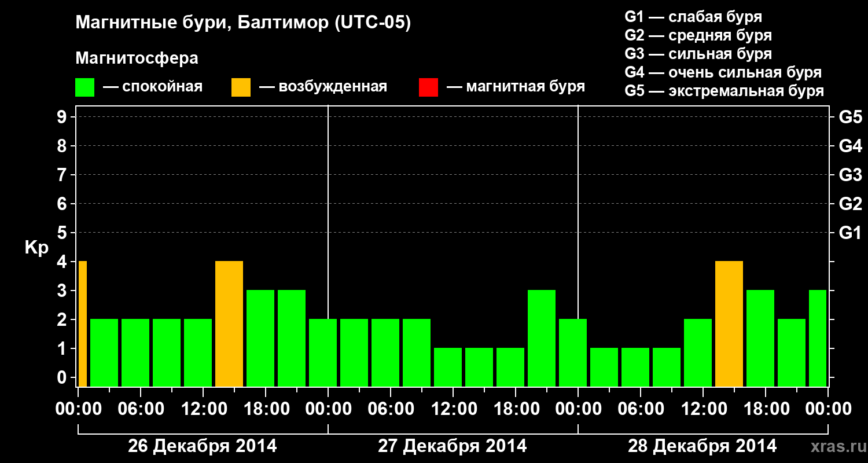The image size is (868, 463).
Task: Click the 'Kp' vertical axis label
Action: [x=36, y=248]
